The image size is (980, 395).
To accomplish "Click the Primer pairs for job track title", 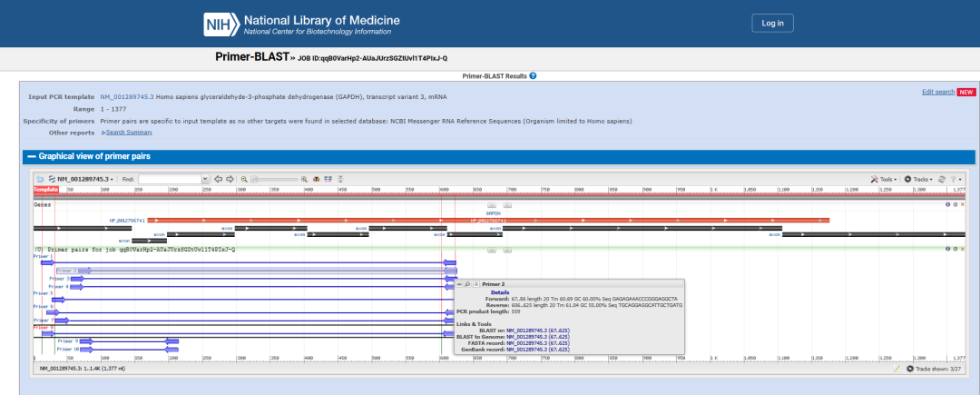I will [x=134, y=250].
